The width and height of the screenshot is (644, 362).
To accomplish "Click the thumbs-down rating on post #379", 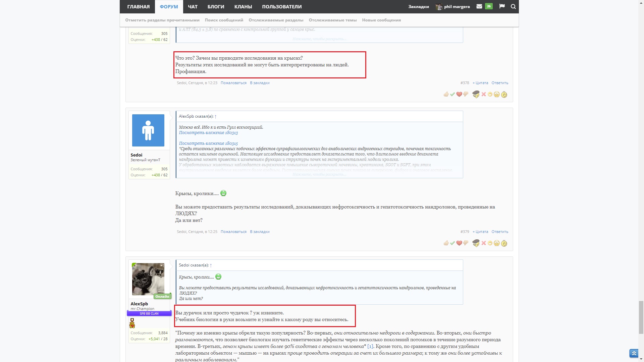I will [x=466, y=243].
